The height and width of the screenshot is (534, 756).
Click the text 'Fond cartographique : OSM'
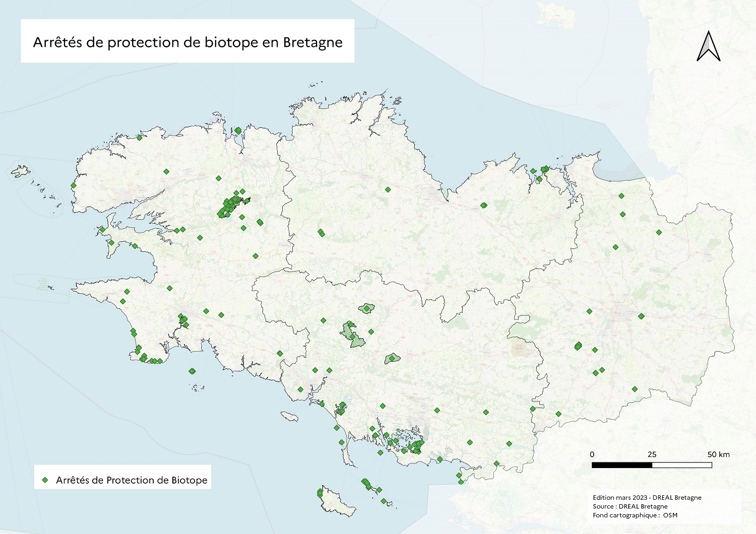pos(635,515)
